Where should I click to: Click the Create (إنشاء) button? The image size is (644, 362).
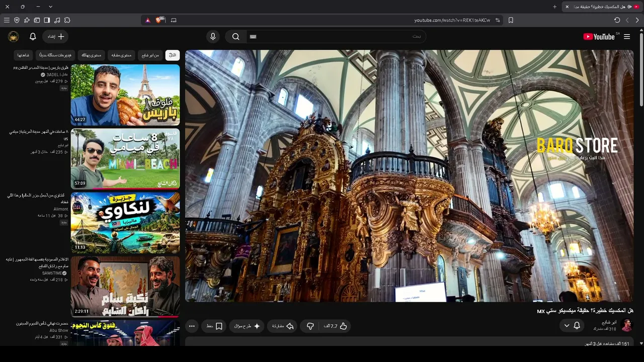point(55,37)
